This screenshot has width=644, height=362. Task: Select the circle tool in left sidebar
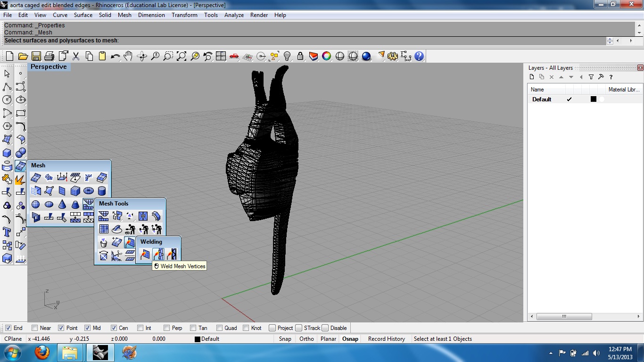(x=7, y=100)
